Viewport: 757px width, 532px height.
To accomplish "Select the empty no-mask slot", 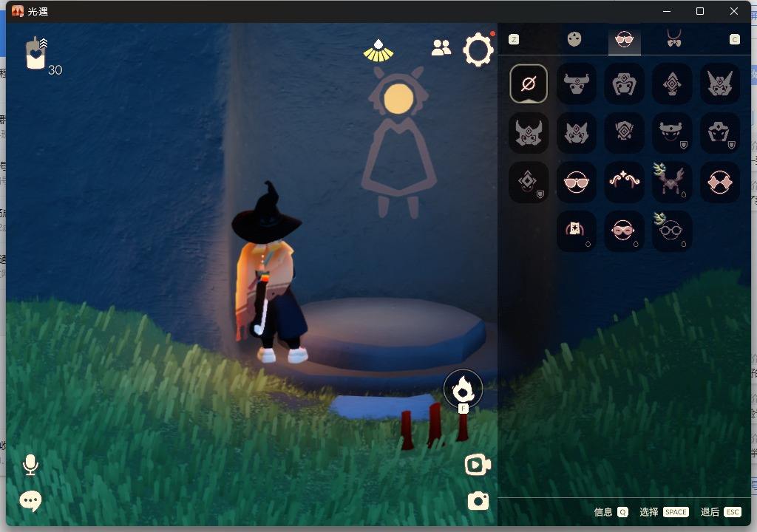I will pyautogui.click(x=529, y=83).
